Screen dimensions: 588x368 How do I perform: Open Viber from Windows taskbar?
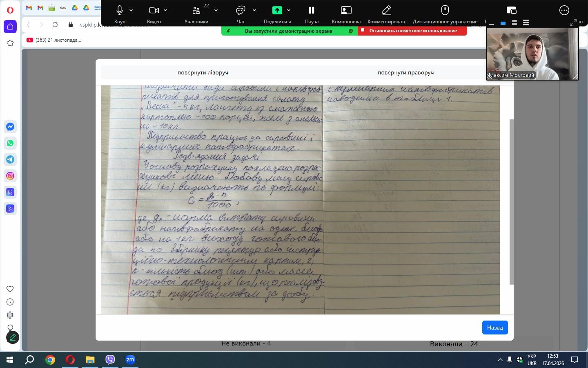(x=110, y=360)
